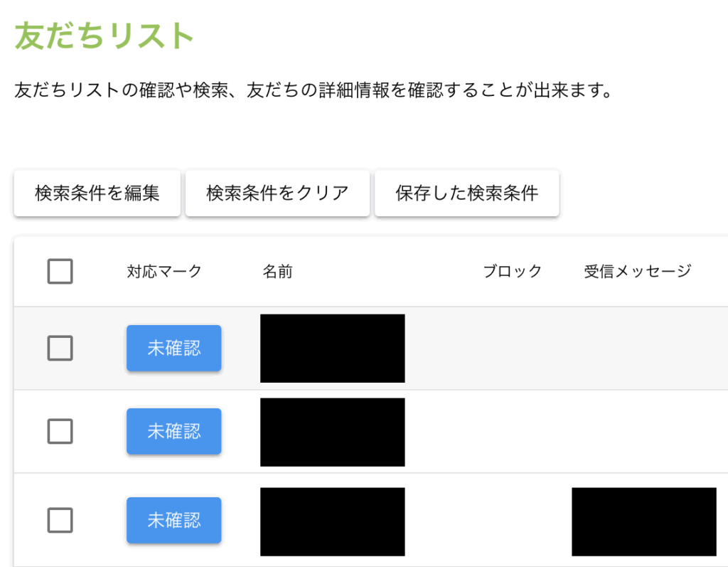Click the 友だちリスト page heading

coord(105,36)
